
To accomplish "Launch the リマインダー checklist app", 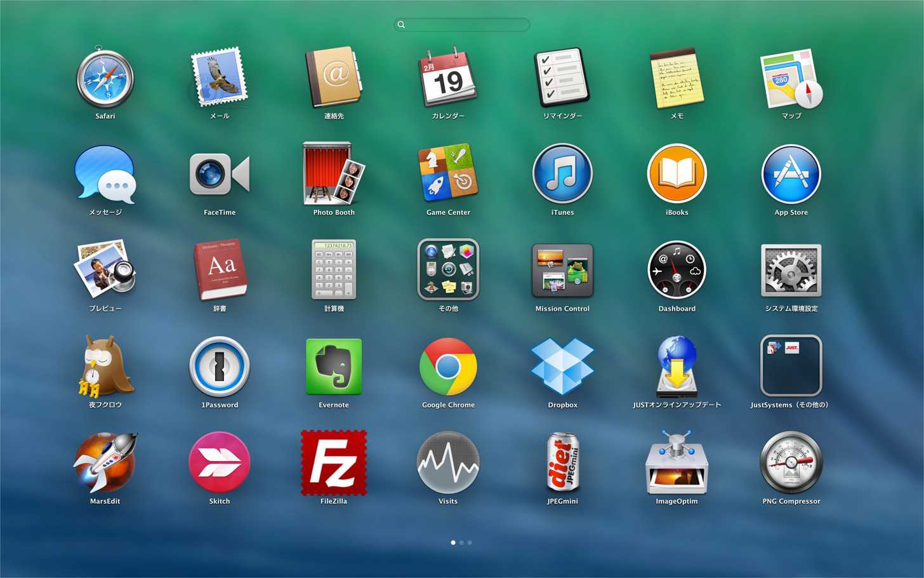I will 562,77.
